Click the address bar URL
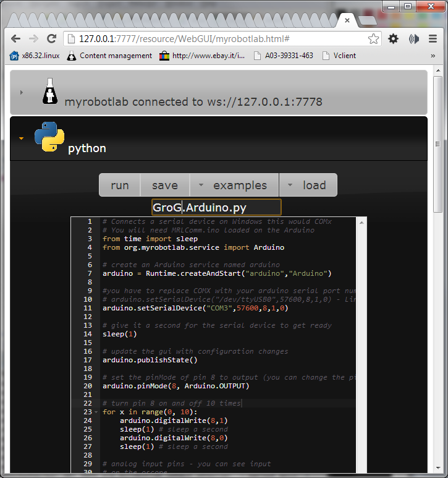 point(184,39)
